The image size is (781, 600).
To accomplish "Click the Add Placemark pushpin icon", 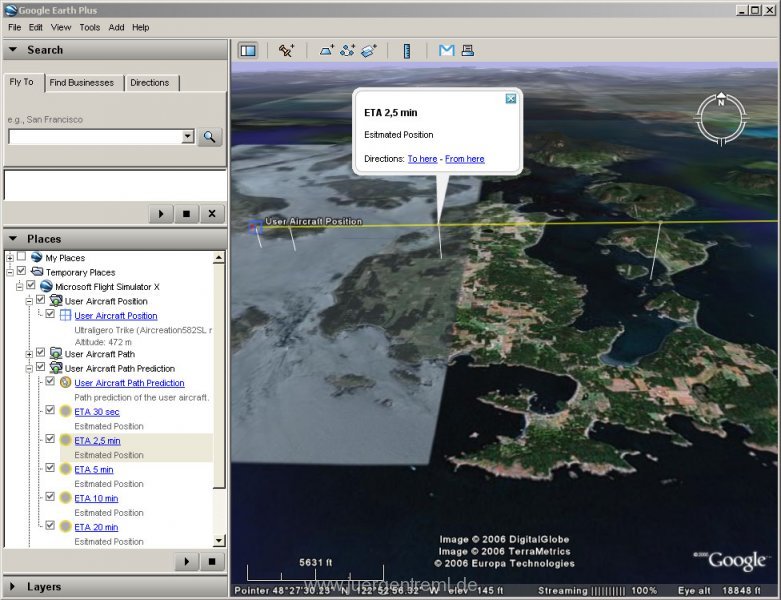I will 286,50.
